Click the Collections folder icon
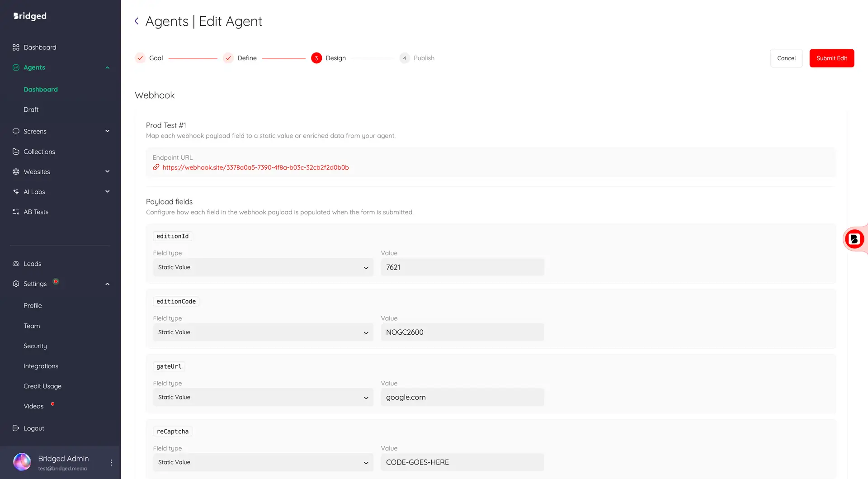The image size is (868, 479). [x=16, y=152]
